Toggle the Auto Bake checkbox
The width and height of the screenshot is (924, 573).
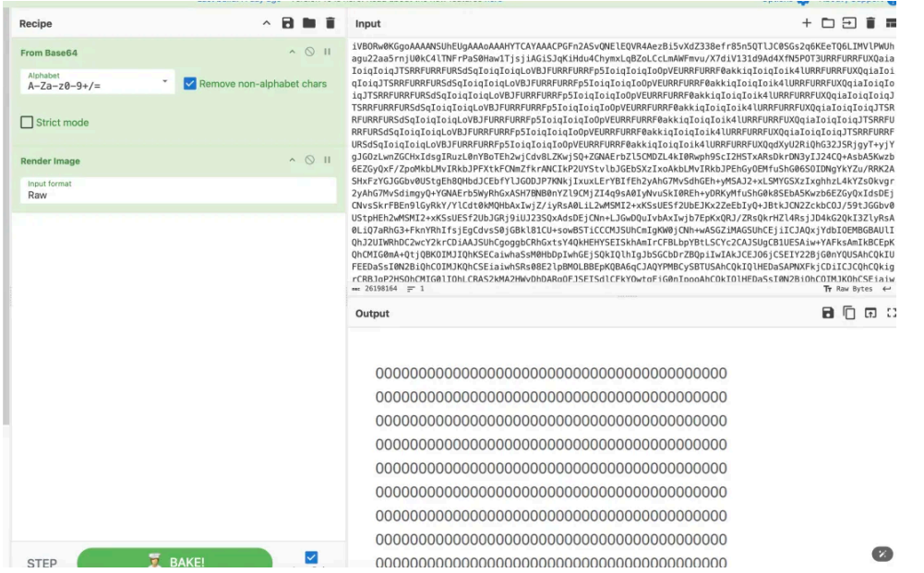[x=311, y=557]
